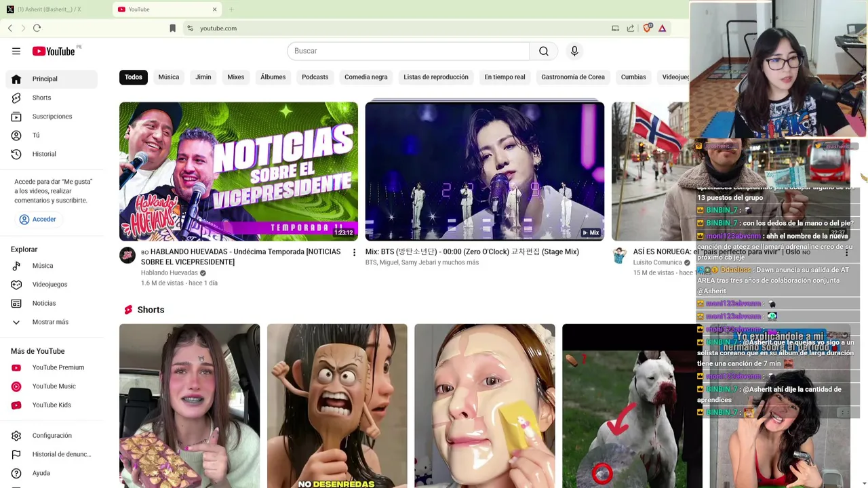Select the Álbumes filter chip

[273, 77]
